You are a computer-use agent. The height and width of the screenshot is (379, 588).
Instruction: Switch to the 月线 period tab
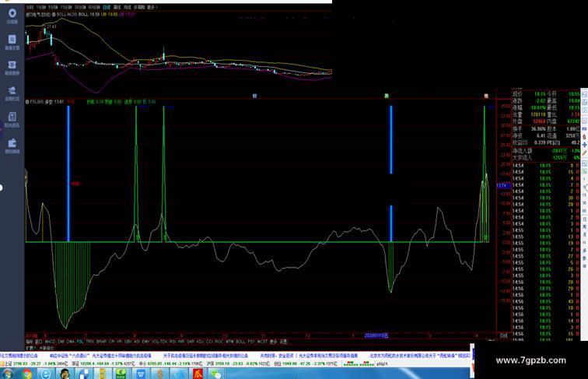[128, 7]
